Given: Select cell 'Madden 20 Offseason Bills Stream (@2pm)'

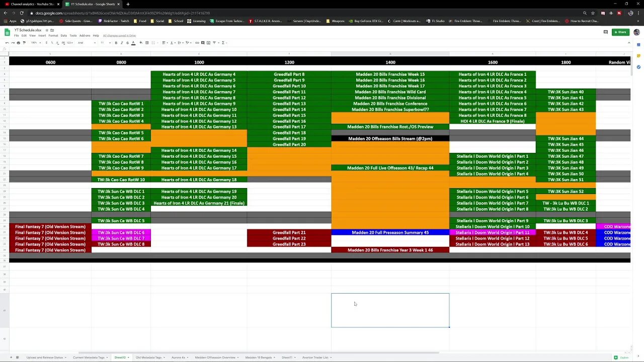Looking at the screenshot, I should coord(390,138).
